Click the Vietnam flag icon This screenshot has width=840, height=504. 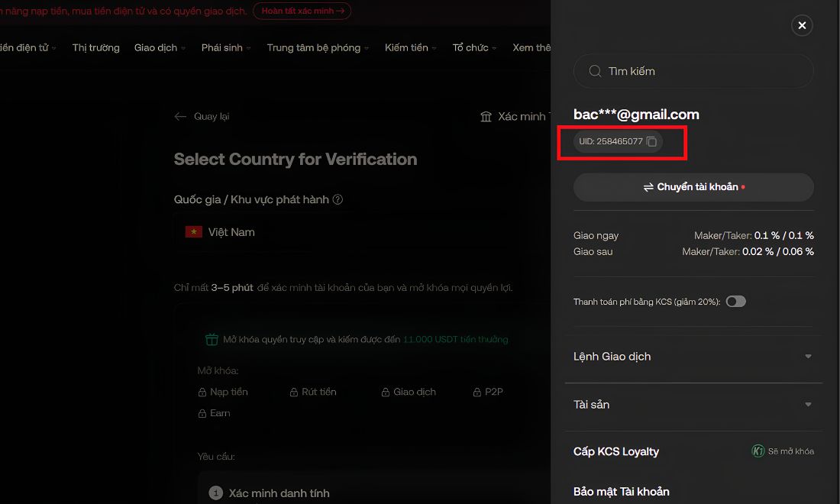point(193,232)
